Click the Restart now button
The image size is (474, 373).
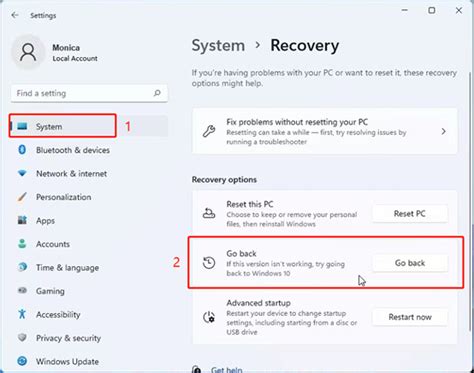(x=410, y=317)
